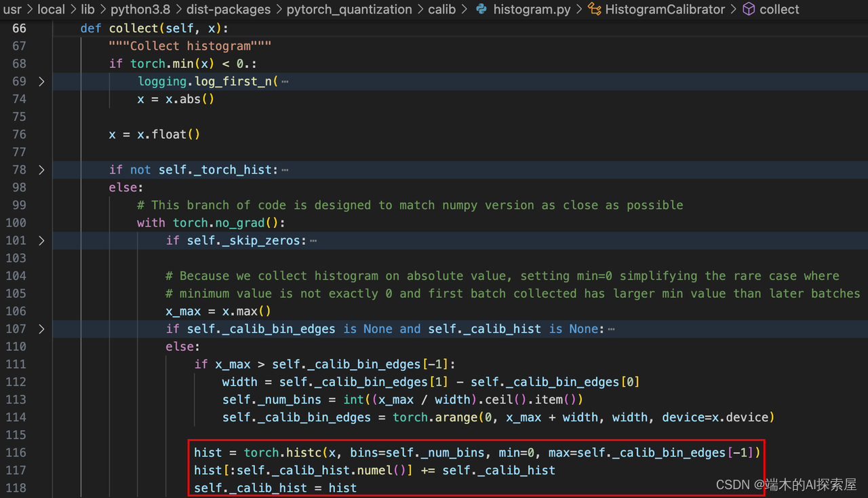Click 'hist[:self._calib_hist.numel()]' line
The width and height of the screenshot is (868, 498).
point(374,470)
